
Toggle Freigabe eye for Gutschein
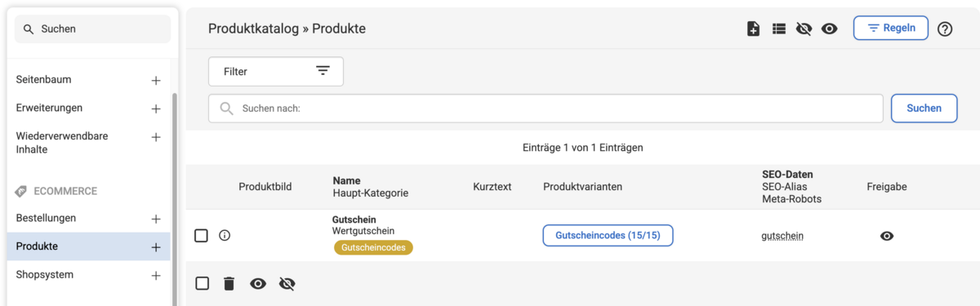[887, 236]
